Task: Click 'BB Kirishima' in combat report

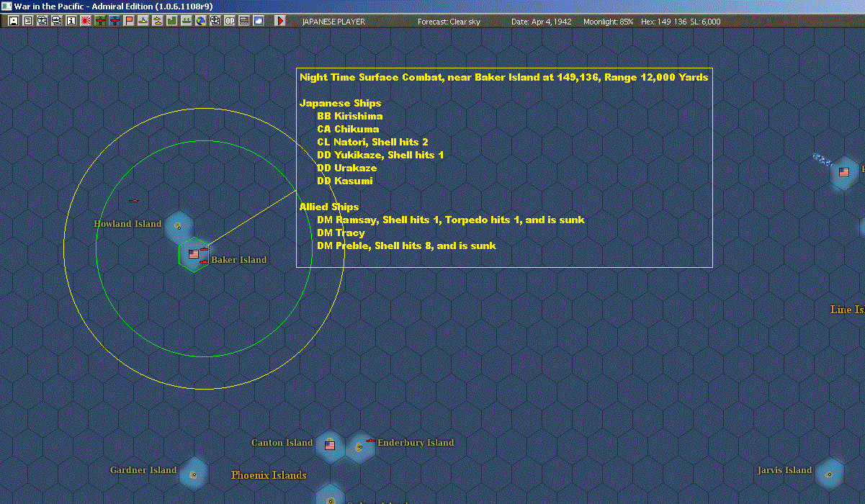Action: click(x=349, y=116)
